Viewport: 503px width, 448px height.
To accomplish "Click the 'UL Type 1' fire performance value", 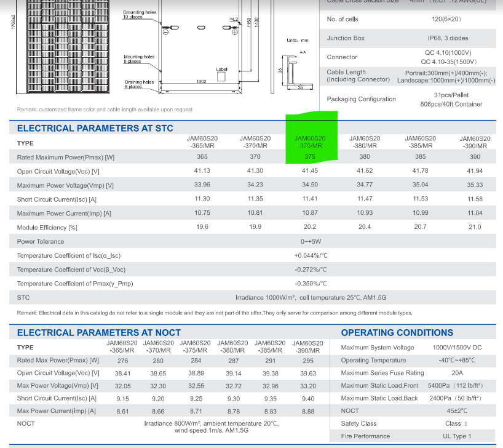I will pyautogui.click(x=457, y=436).
